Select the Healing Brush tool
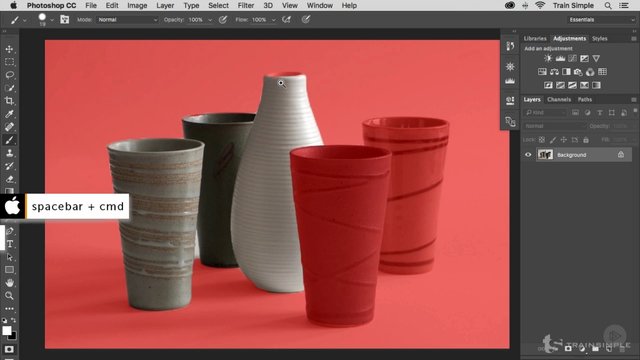640x360 pixels. coord(9,127)
